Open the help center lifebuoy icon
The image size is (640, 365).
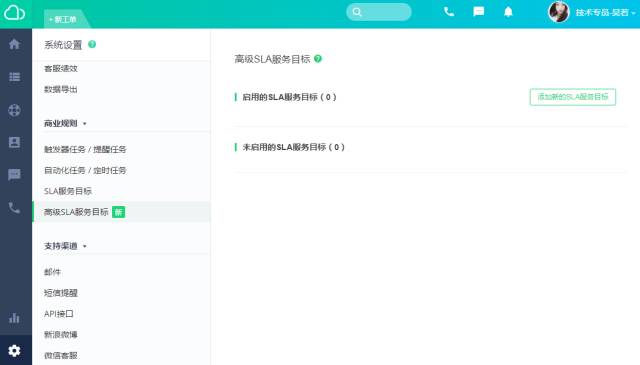click(14, 110)
